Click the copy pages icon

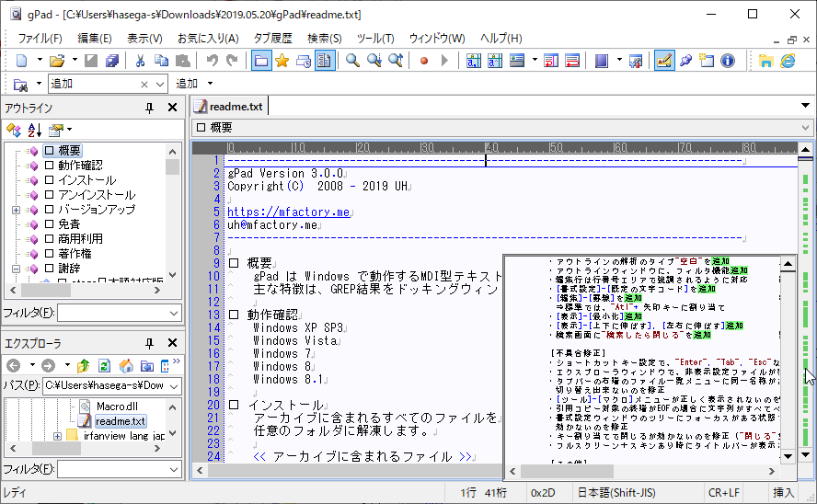[x=162, y=61]
